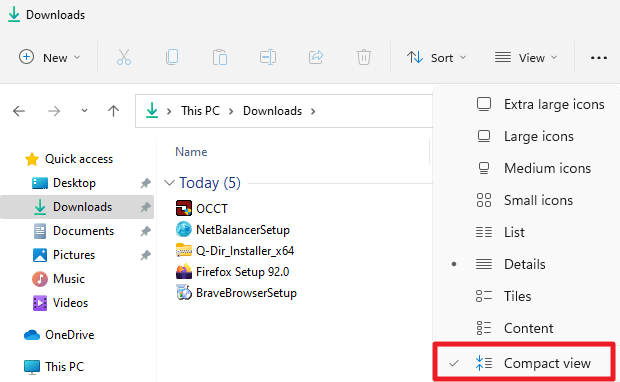Toggle the Compact view option

[x=524, y=363]
